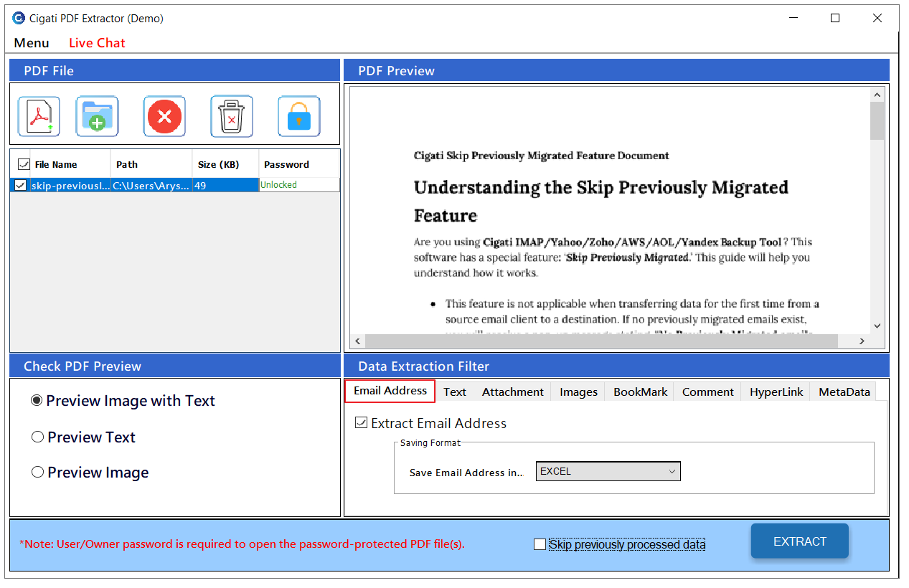909x588 pixels.
Task: Click the Unlocked password status cell
Action: click(x=299, y=185)
